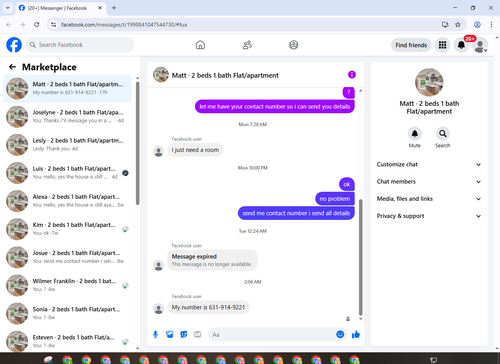Screen dimensions: 500x364
Task: Record a voice clip with microphone icon
Action: tap(155, 334)
